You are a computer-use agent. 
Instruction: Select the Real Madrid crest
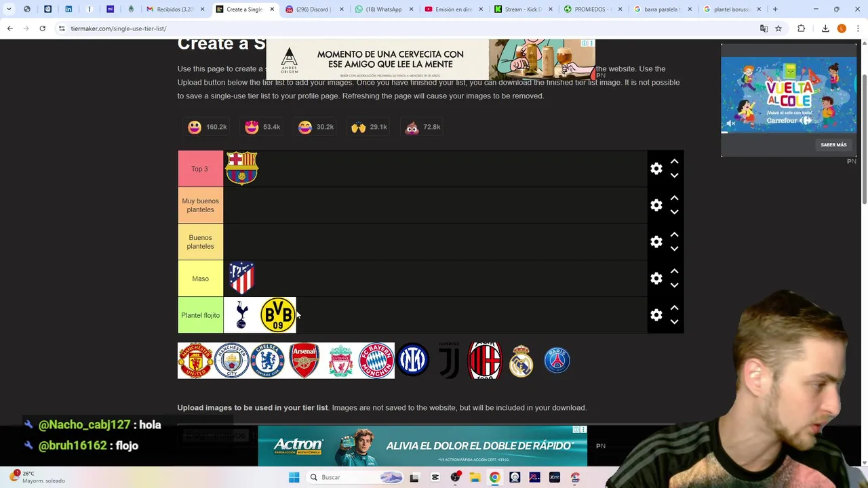(x=521, y=361)
